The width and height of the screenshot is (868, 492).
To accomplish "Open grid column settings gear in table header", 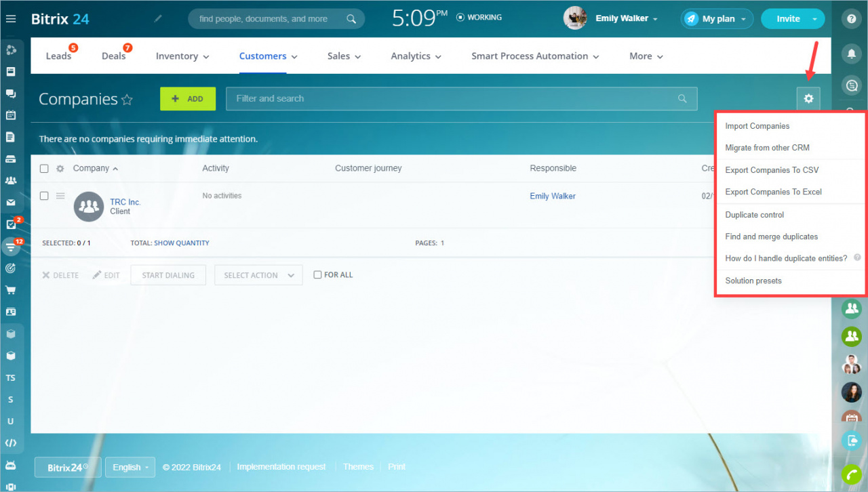I will tap(60, 169).
